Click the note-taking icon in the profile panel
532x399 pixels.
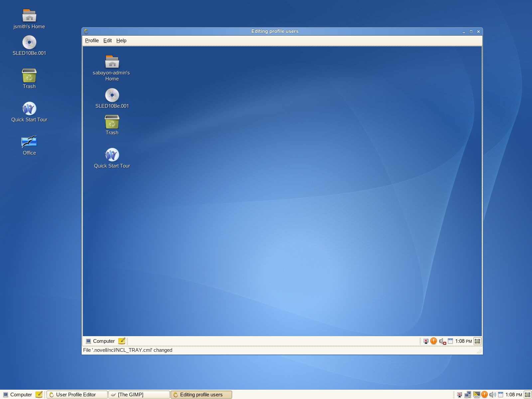(122, 341)
